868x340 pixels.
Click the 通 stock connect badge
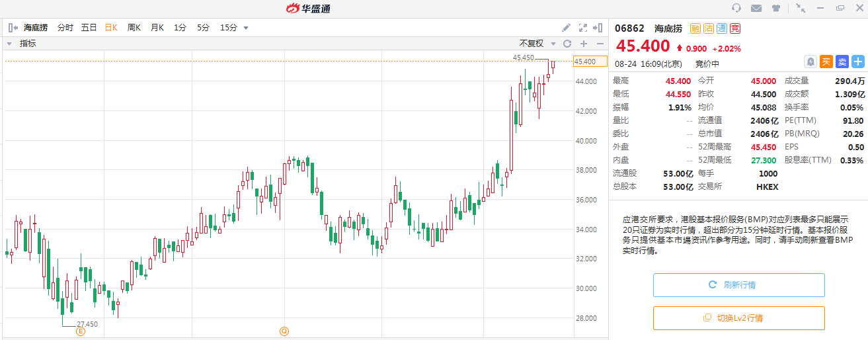(x=721, y=28)
